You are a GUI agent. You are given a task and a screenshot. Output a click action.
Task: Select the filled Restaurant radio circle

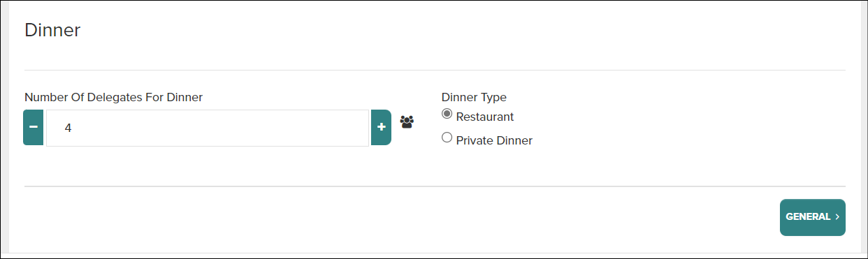447,114
